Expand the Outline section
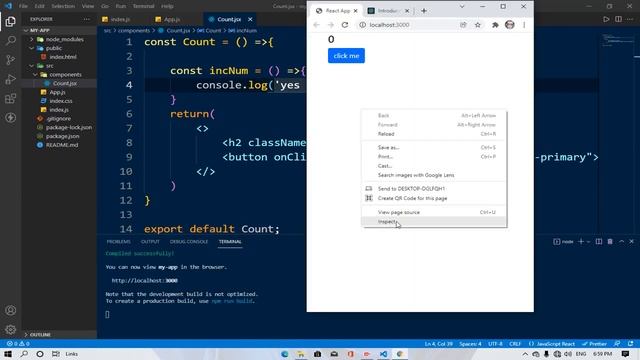The width and height of the screenshot is (640, 360). pyautogui.click(x=40, y=335)
